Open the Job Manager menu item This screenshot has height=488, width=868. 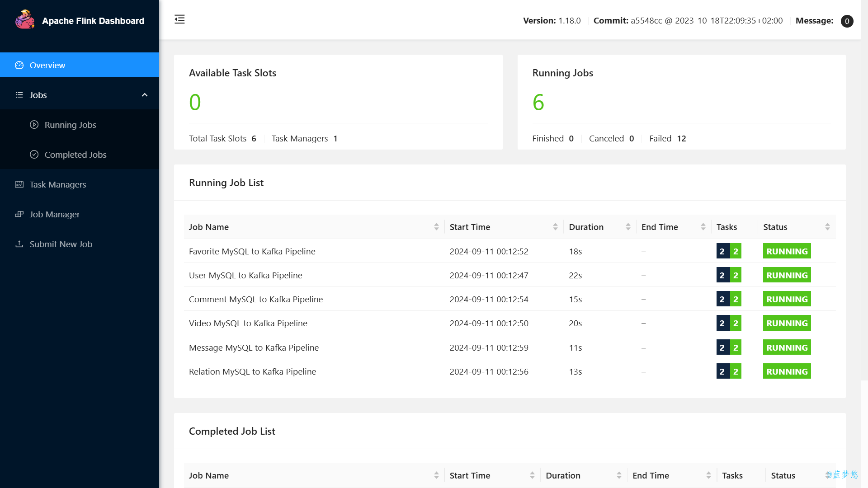pyautogui.click(x=80, y=214)
